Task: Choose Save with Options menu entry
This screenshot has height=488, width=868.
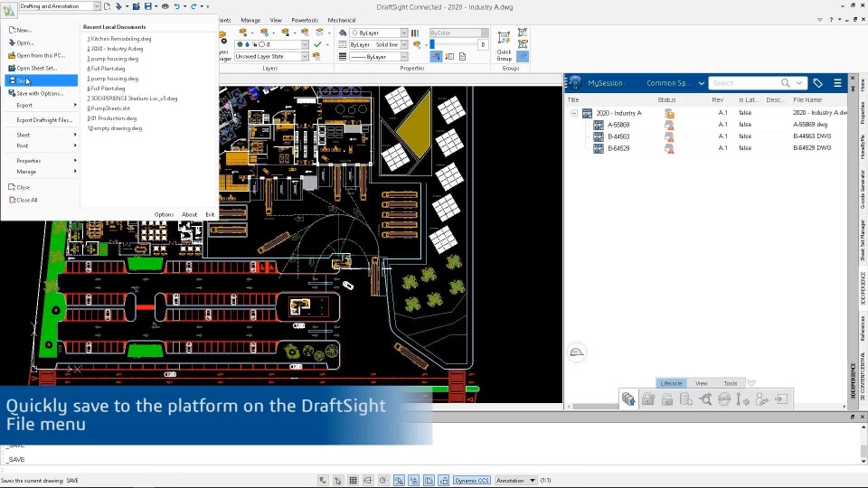Action: click(x=35, y=93)
